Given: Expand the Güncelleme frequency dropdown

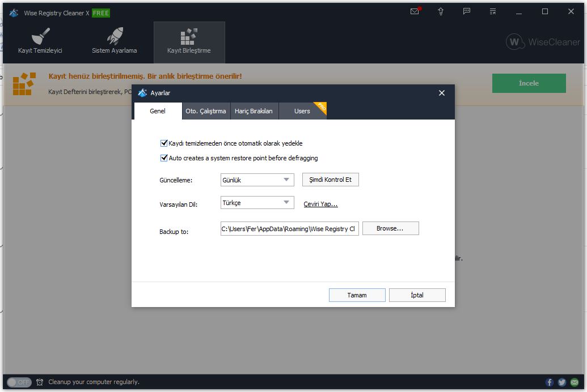Looking at the screenshot, I should click(257, 180).
